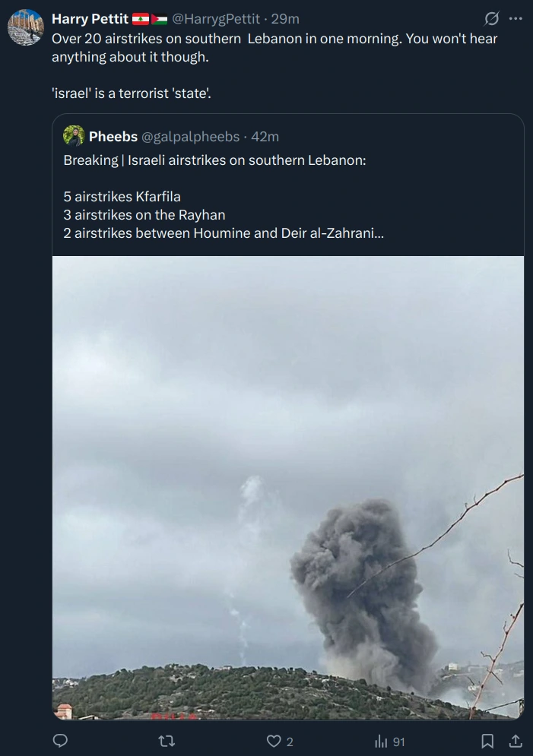This screenshot has width=533, height=756.
Task: Open Harry Pettit's profile picture
Action: coord(26,27)
